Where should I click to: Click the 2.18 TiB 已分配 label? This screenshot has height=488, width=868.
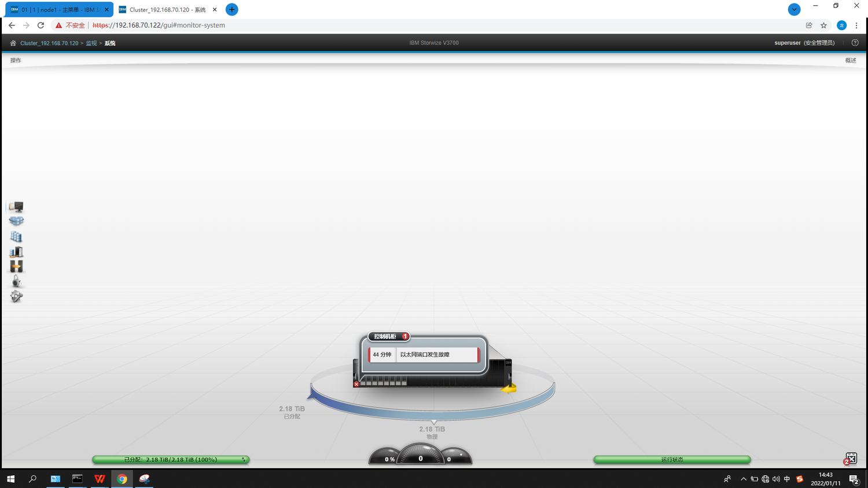[292, 412]
